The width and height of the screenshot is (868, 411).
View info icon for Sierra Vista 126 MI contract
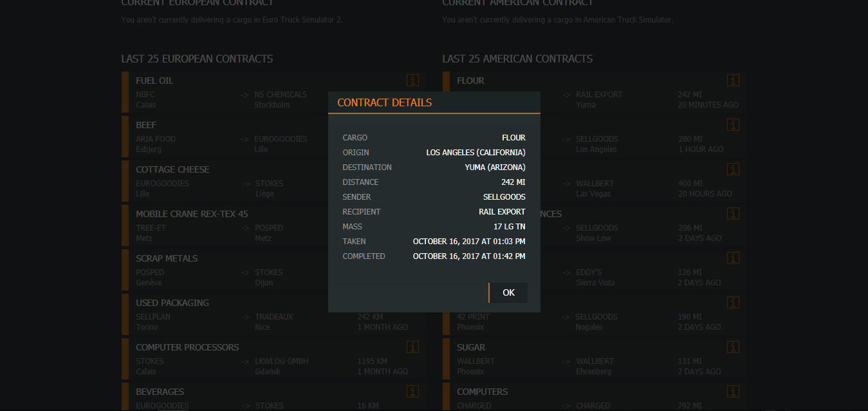click(x=733, y=258)
